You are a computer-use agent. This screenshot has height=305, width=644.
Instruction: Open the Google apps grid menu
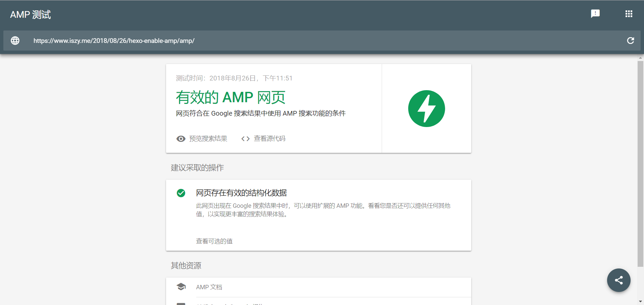629,14
